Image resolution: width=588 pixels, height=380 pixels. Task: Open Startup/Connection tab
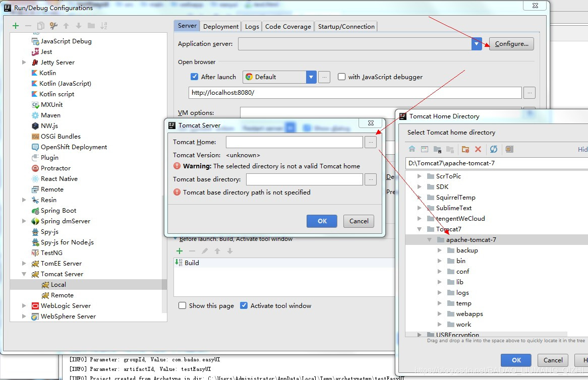[346, 26]
